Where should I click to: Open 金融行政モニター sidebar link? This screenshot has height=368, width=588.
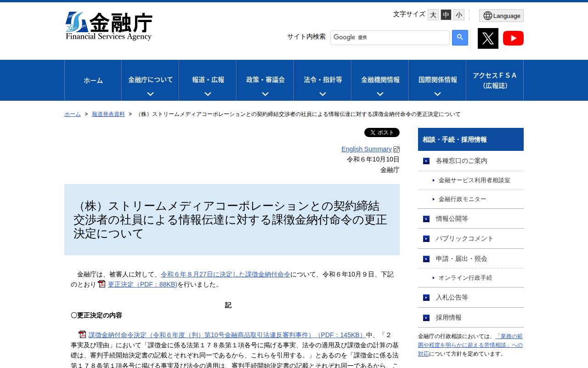point(462,199)
